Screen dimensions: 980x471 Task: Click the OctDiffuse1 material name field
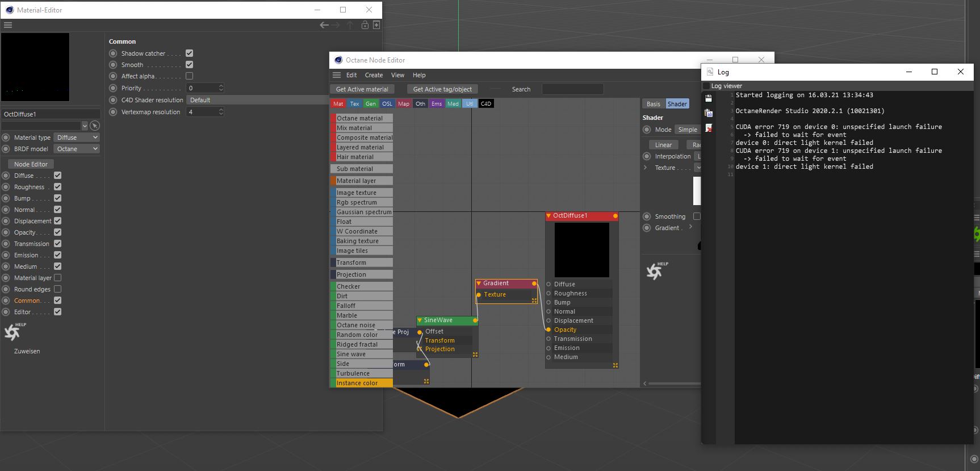point(51,114)
